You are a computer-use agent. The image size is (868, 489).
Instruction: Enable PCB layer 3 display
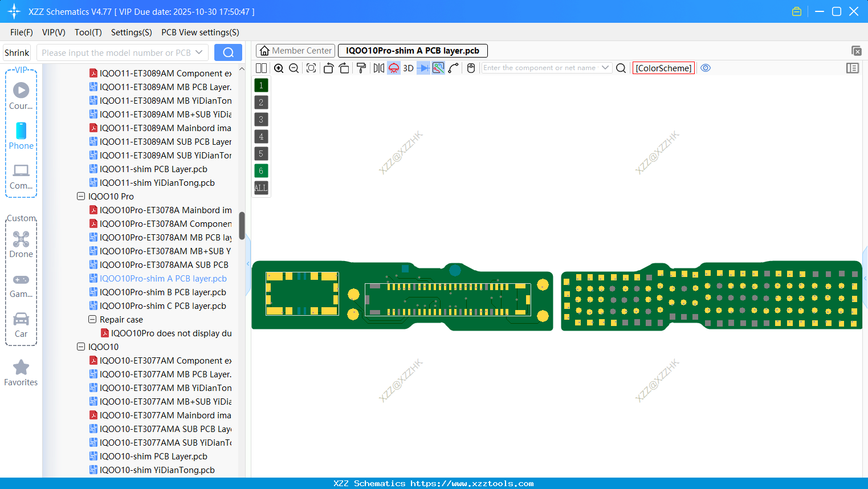[x=260, y=119]
